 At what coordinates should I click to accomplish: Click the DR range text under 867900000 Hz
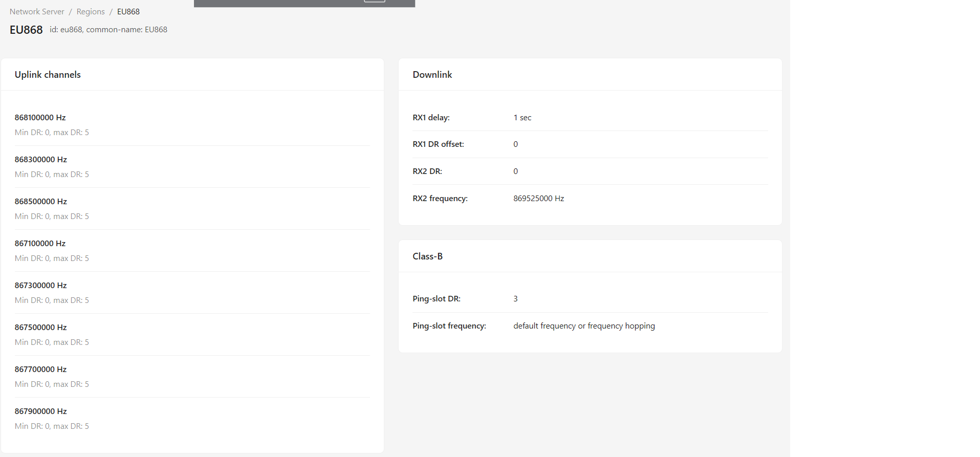[x=52, y=426]
